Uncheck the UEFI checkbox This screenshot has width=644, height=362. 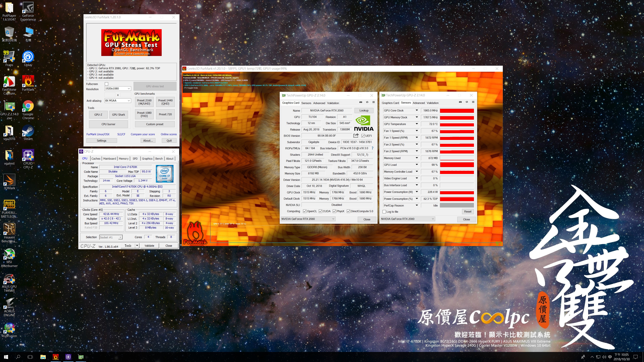point(363,136)
